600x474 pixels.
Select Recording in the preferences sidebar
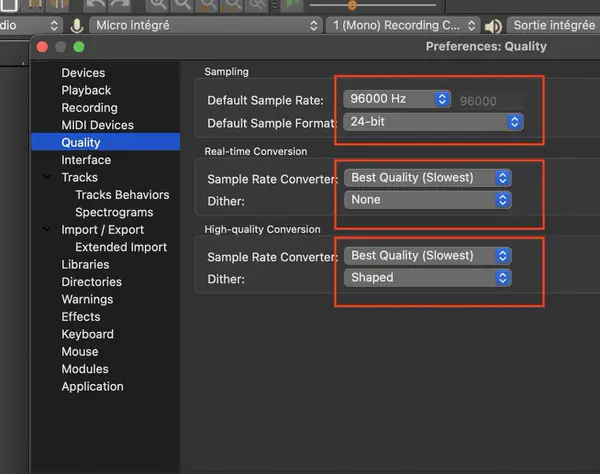(x=89, y=108)
